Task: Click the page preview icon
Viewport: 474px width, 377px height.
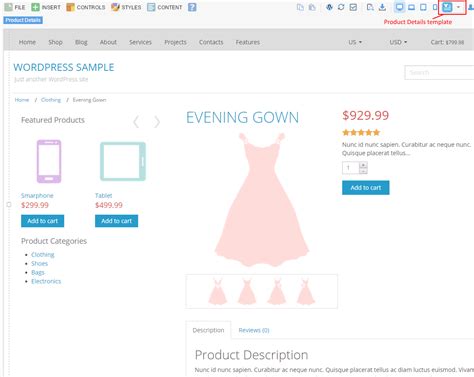Action: pos(370,7)
